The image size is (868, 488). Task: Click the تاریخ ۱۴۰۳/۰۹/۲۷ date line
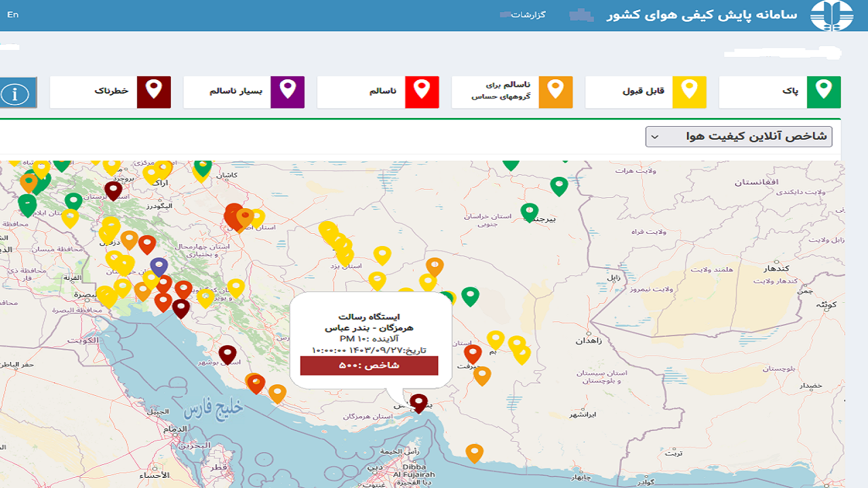coord(370,350)
